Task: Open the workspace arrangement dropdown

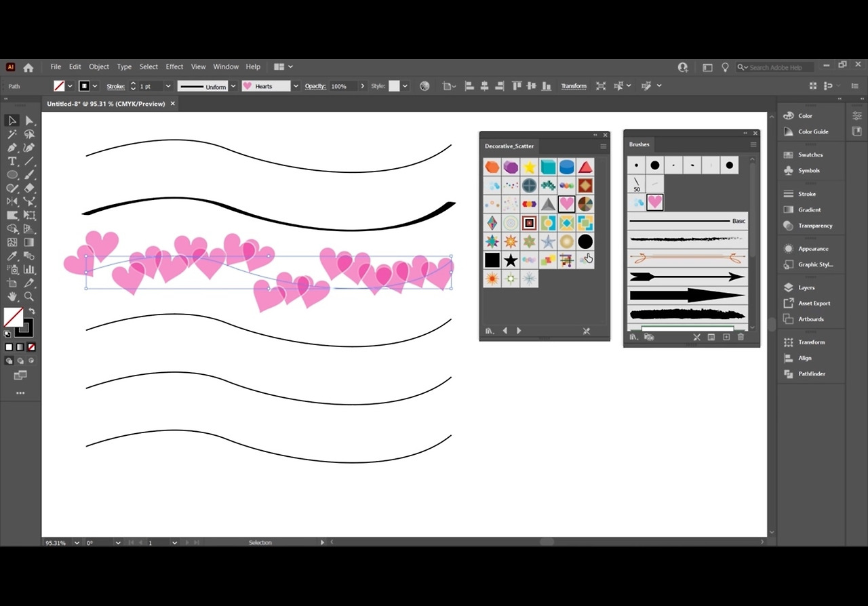Action: point(283,66)
